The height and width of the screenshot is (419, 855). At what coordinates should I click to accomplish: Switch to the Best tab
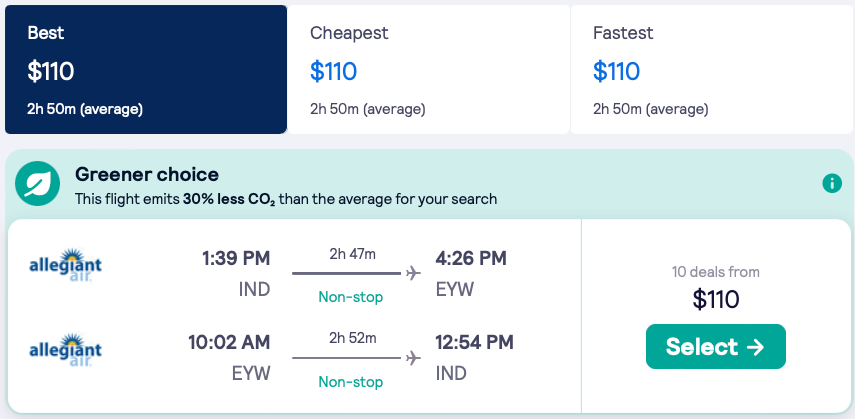(x=146, y=69)
